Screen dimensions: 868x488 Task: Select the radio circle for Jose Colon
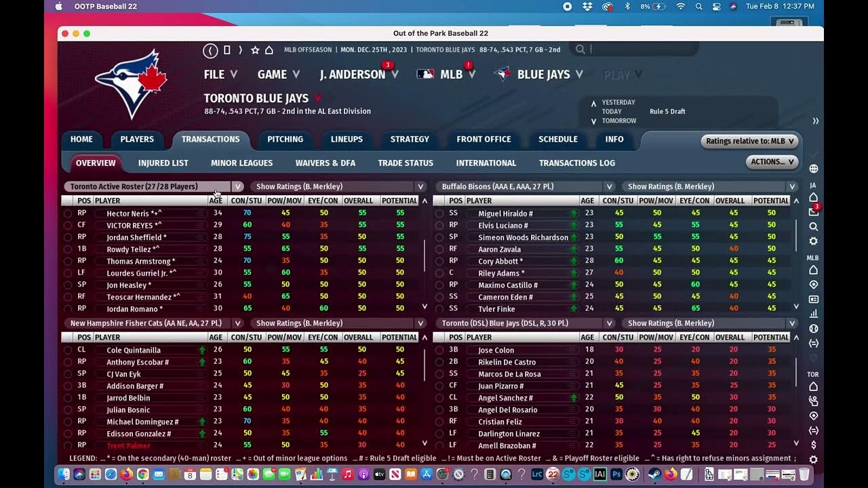439,350
